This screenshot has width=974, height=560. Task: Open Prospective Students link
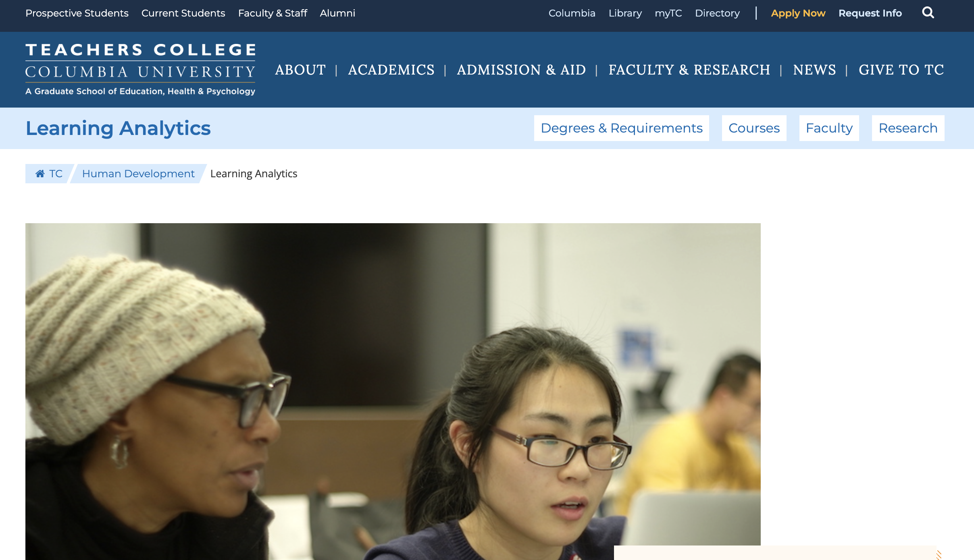point(77,13)
